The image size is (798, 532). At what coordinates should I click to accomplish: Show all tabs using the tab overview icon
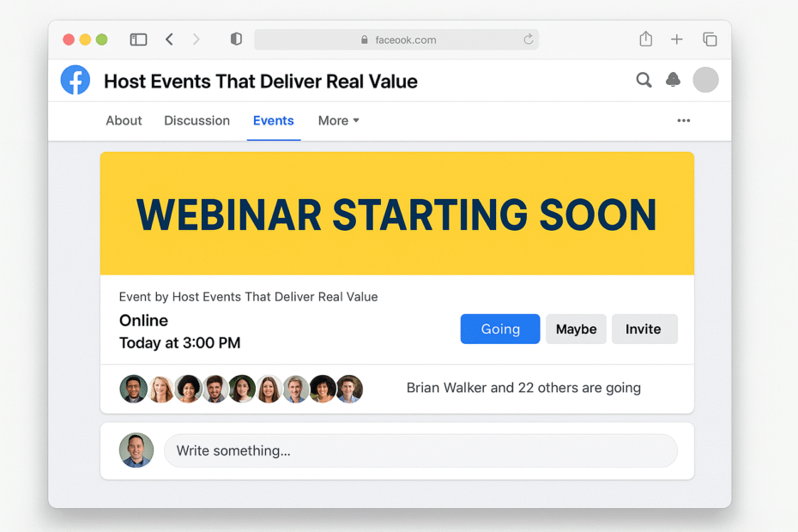click(x=710, y=39)
